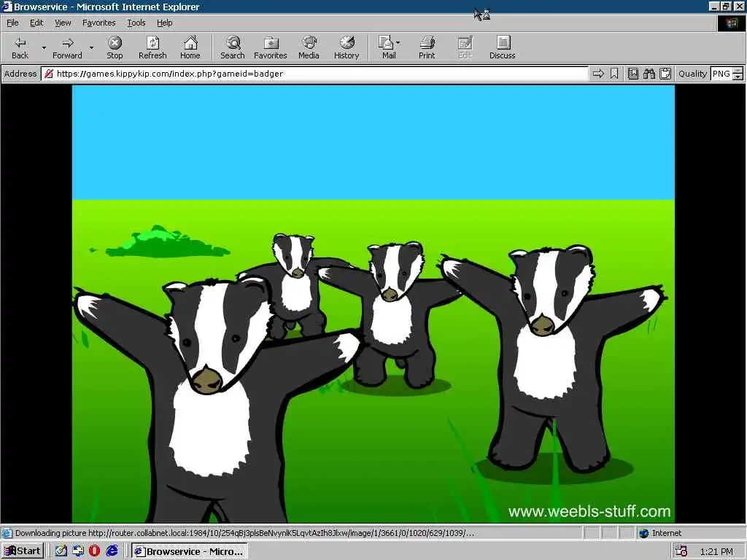Decrease Quality with the down spinner
Viewport: 747px width, 560px height.
click(738, 77)
